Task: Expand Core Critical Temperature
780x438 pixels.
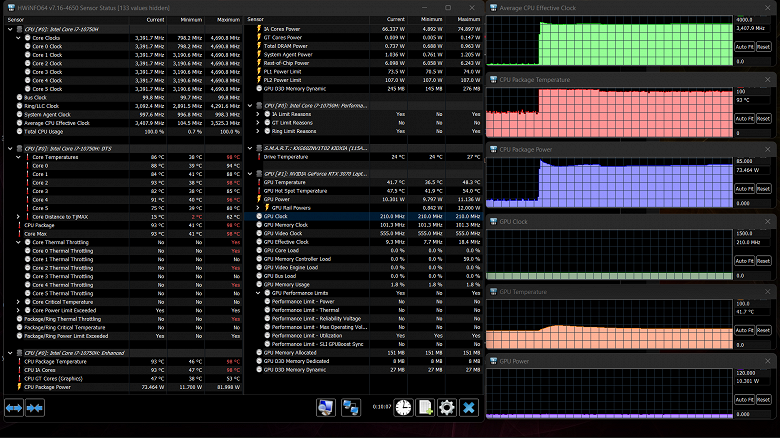Action: tap(18, 302)
